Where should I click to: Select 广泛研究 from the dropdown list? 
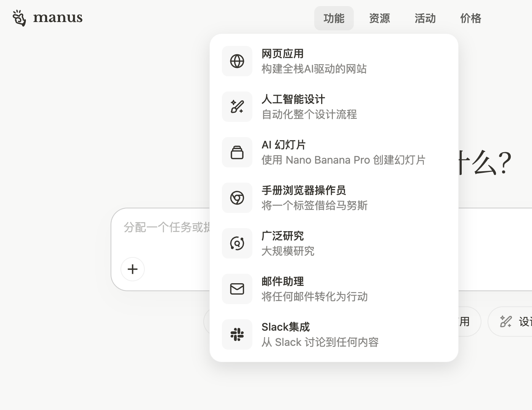pos(288,243)
